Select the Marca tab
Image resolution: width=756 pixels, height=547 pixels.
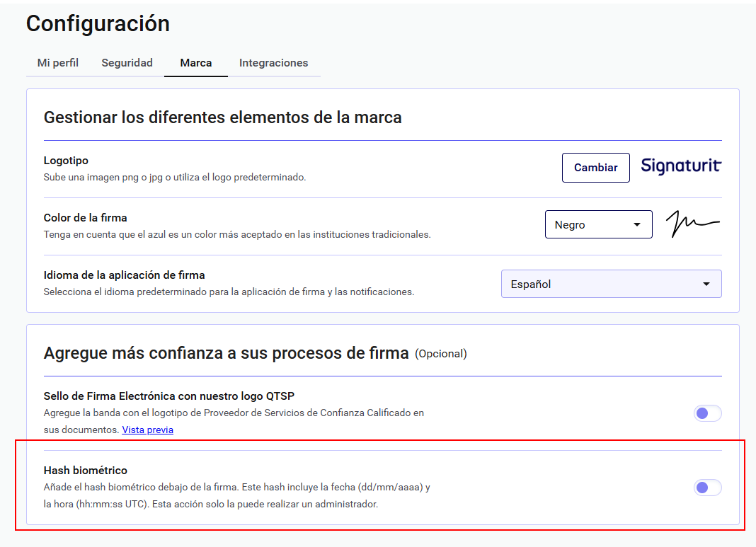[196, 63]
